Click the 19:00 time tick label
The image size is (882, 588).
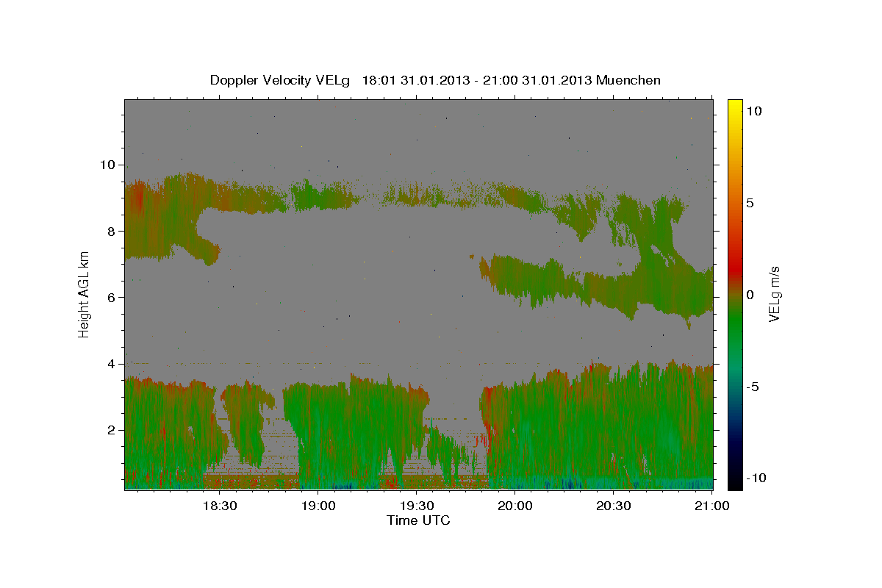318,506
